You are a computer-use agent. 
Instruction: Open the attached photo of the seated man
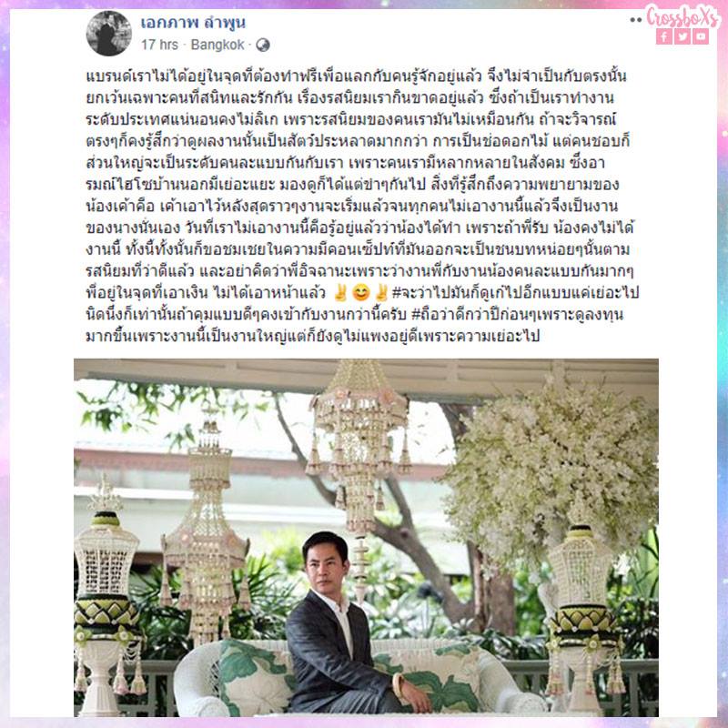click(366, 537)
